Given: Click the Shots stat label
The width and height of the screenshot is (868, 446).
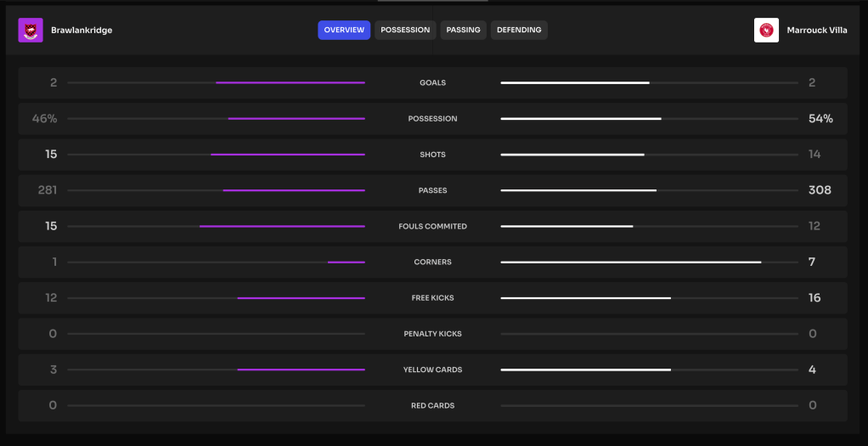Looking at the screenshot, I should (432, 155).
